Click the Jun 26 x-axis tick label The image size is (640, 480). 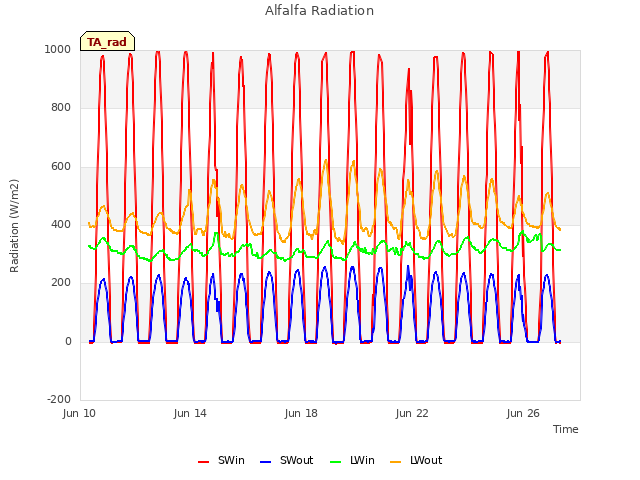[523, 413]
